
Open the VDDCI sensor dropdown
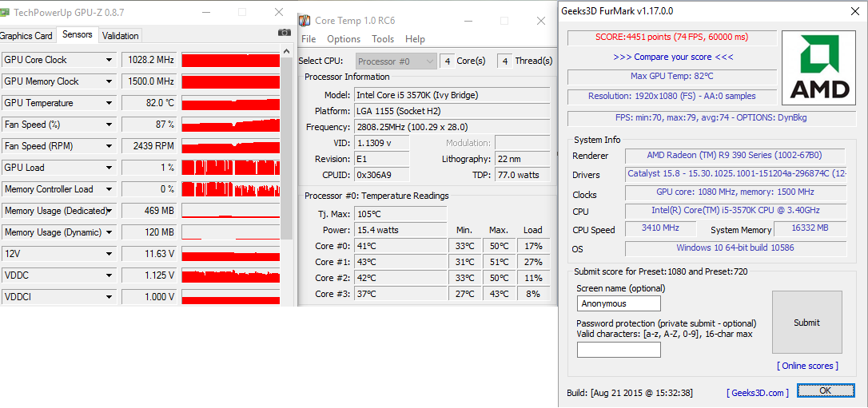[109, 297]
